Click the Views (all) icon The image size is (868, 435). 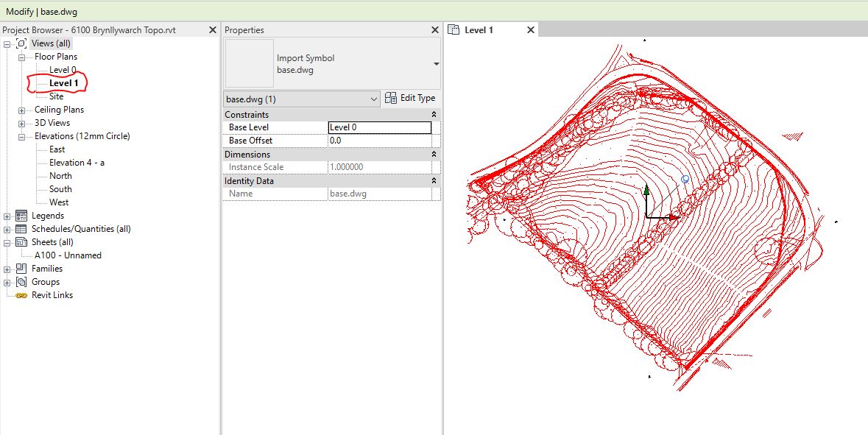[x=21, y=43]
